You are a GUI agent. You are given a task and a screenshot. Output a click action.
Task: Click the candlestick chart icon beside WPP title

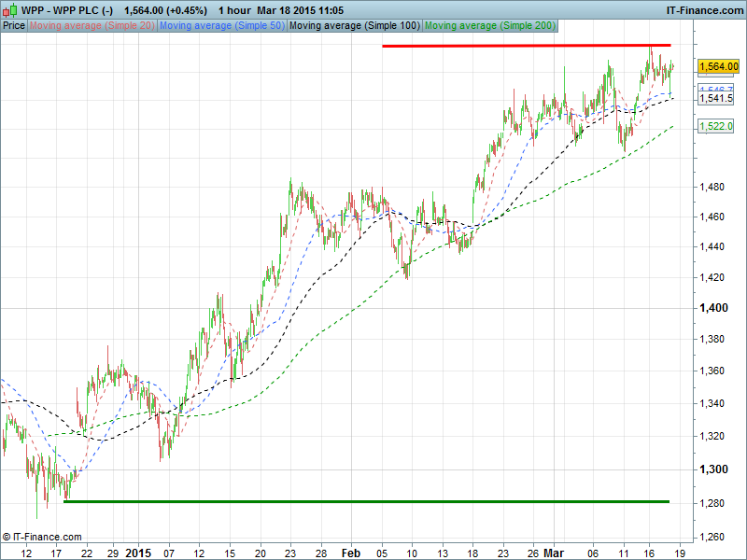point(10,9)
